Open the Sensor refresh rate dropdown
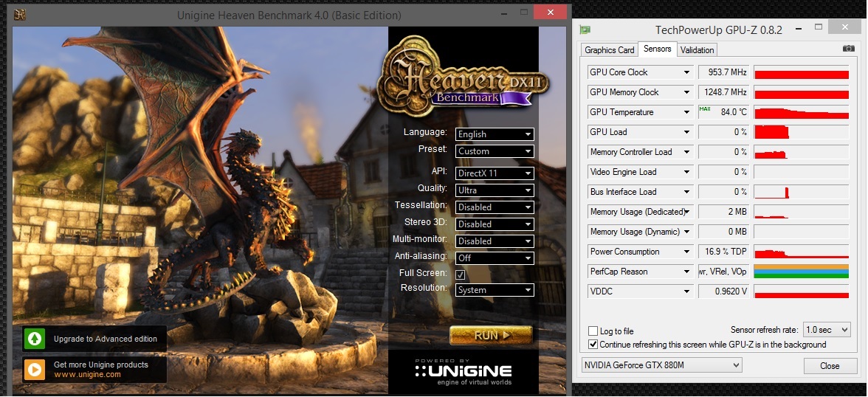This screenshot has width=868, height=397. [827, 330]
